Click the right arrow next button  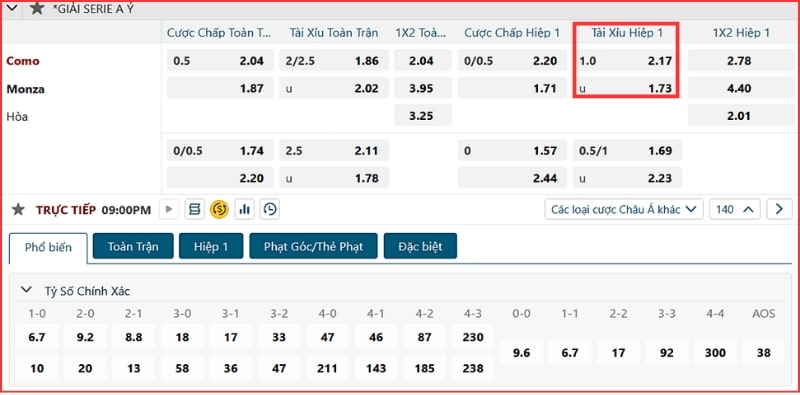click(x=779, y=209)
